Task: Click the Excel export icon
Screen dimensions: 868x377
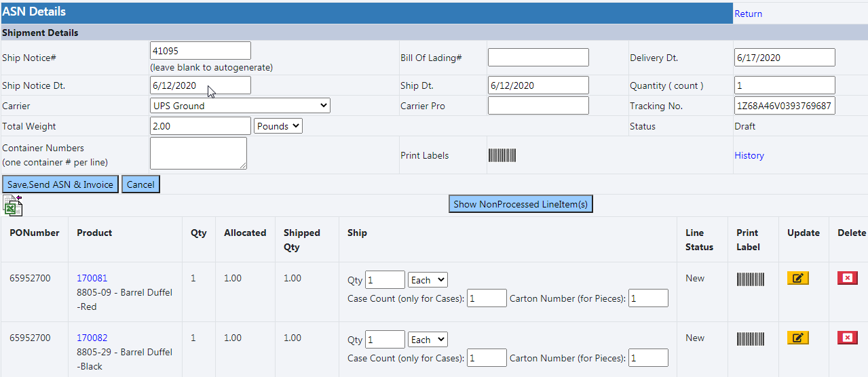Action: (12, 205)
